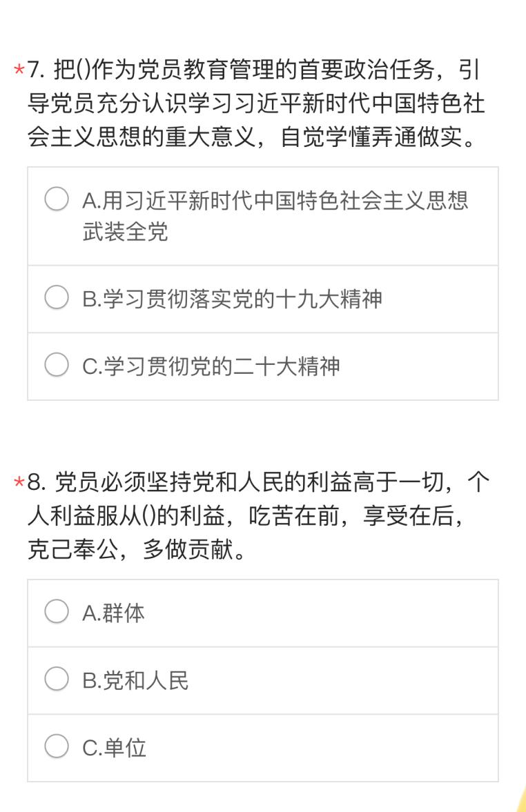The width and height of the screenshot is (526, 812).
Task: Click empty area inside the 群体 option row
Action: pyautogui.click(x=321, y=613)
